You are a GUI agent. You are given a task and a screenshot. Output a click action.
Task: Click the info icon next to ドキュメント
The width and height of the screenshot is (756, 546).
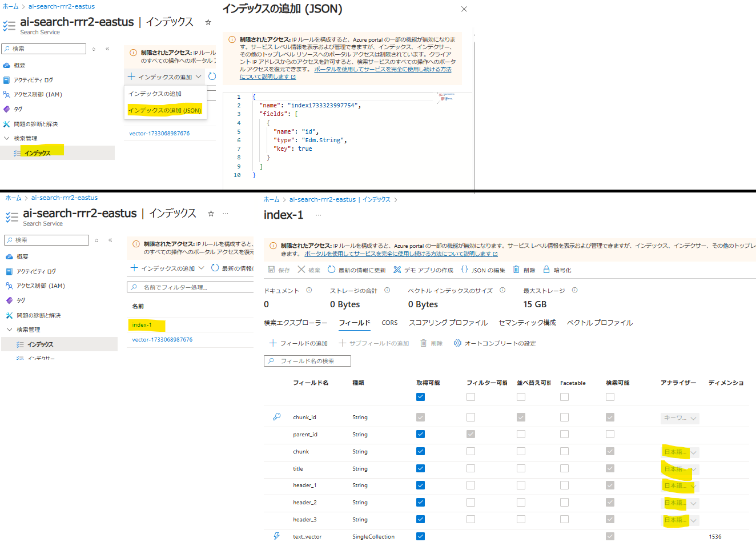309,290
